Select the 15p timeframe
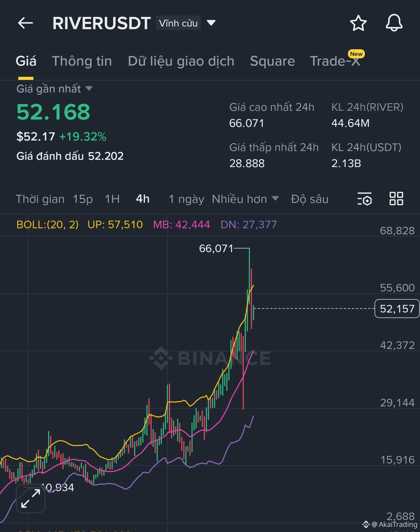Screen dimensions: 420x532 coord(83,199)
